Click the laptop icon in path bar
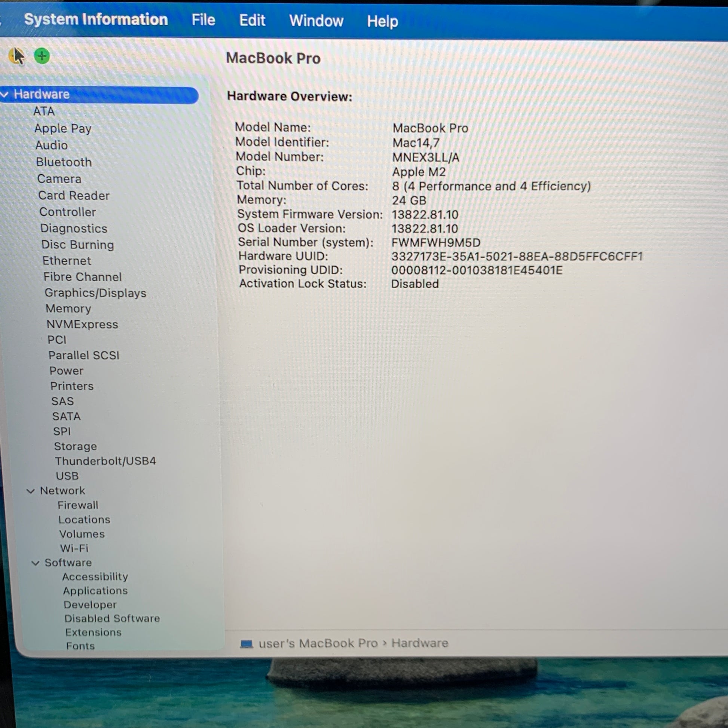Image resolution: width=728 pixels, height=728 pixels. (247, 644)
